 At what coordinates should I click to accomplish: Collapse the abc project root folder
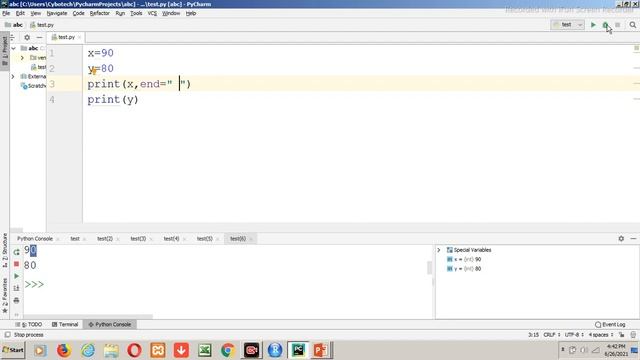(x=14, y=48)
